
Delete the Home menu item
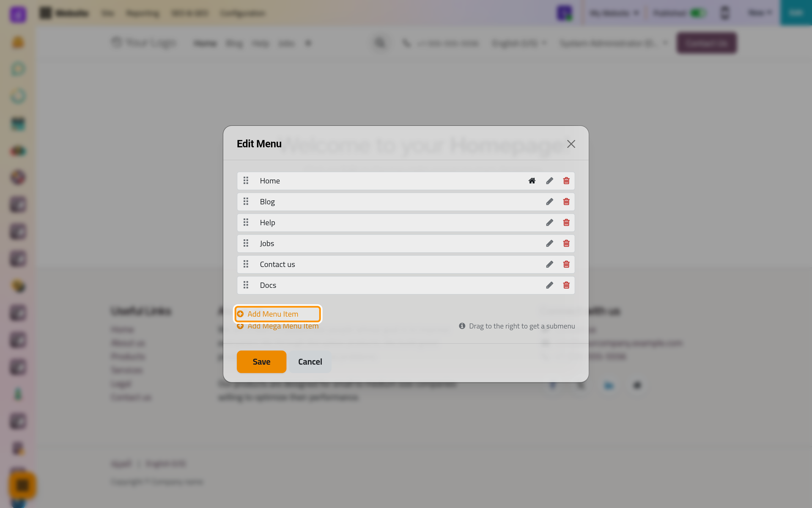(566, 181)
